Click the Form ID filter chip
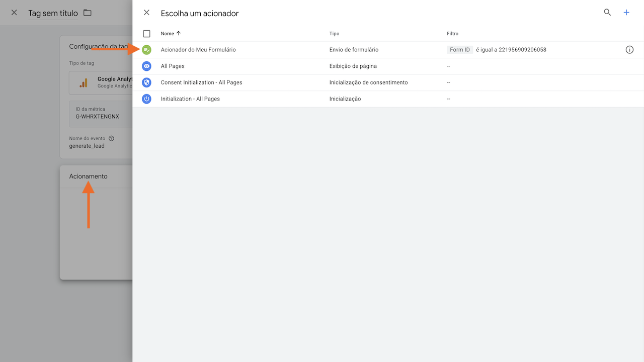Viewport: 644px width, 362px height. point(459,49)
